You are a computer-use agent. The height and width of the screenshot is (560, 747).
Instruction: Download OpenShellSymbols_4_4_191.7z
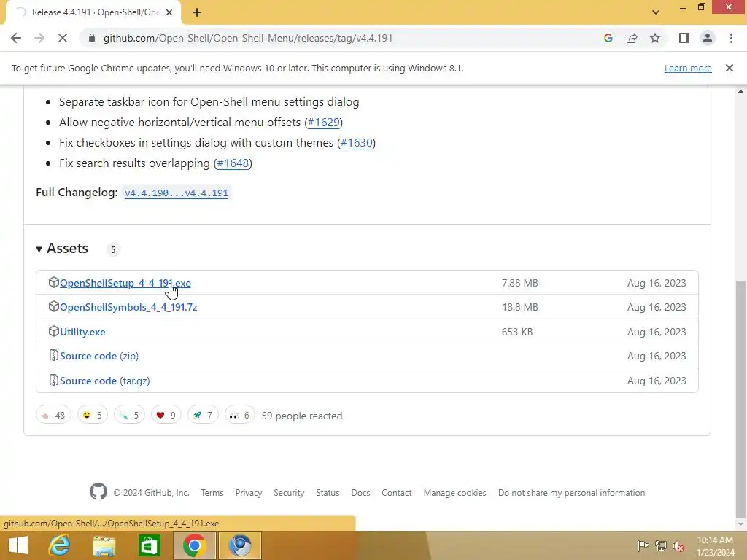(x=128, y=307)
